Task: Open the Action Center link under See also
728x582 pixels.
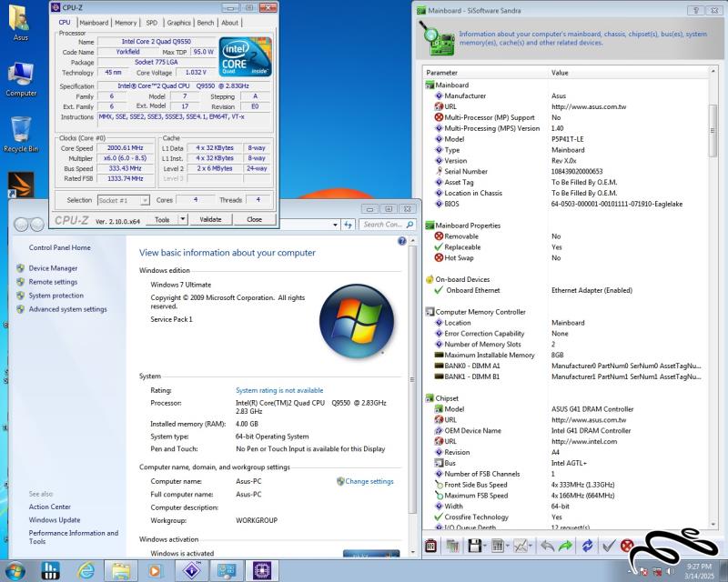Action: click(50, 507)
